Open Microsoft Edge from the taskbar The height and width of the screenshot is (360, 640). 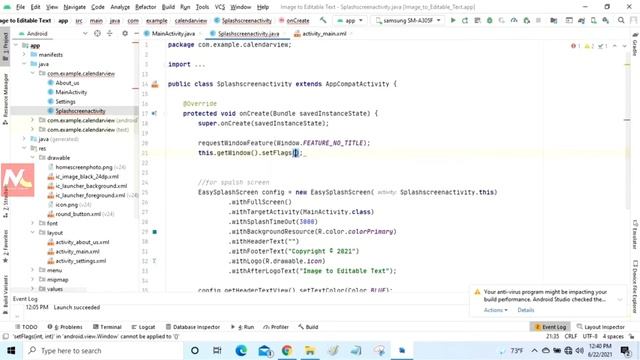pyautogui.click(x=241, y=351)
